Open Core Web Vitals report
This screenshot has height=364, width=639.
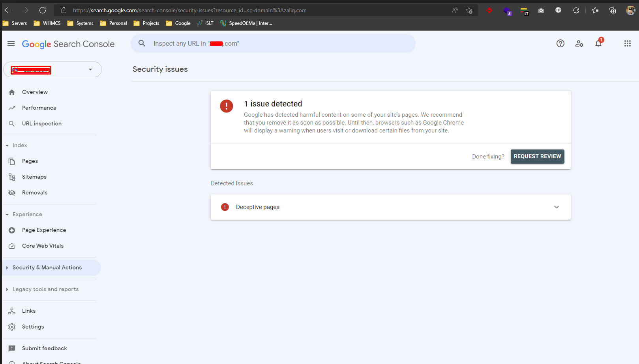pos(43,246)
